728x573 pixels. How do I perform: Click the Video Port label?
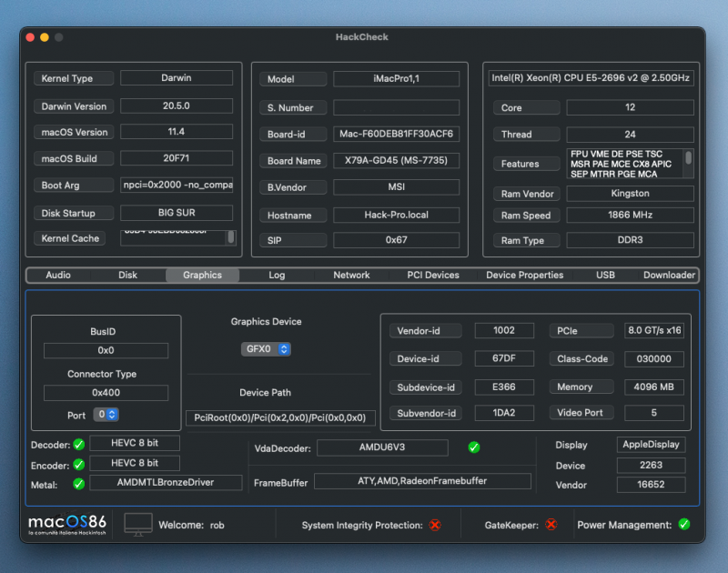click(x=581, y=412)
